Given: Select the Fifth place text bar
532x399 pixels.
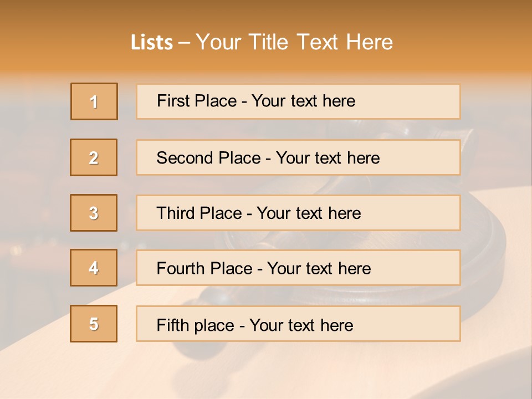Looking at the screenshot, I should 298,324.
